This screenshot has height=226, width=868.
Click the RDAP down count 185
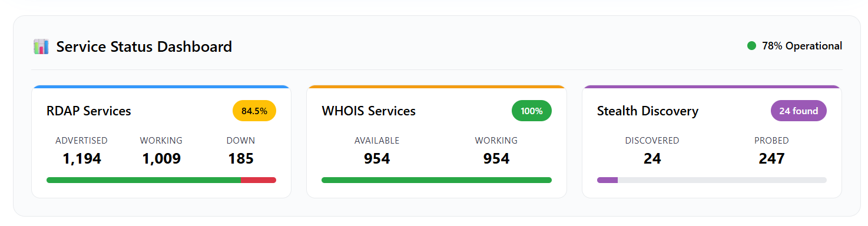pos(241,158)
